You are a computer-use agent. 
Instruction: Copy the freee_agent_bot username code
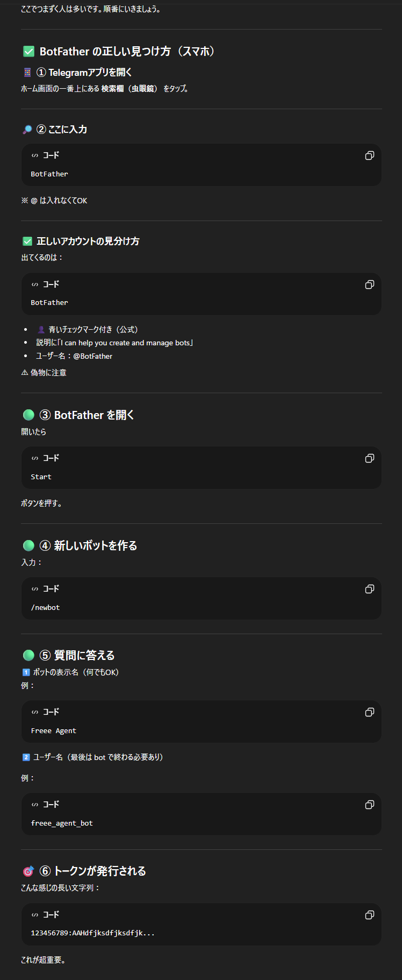point(369,805)
